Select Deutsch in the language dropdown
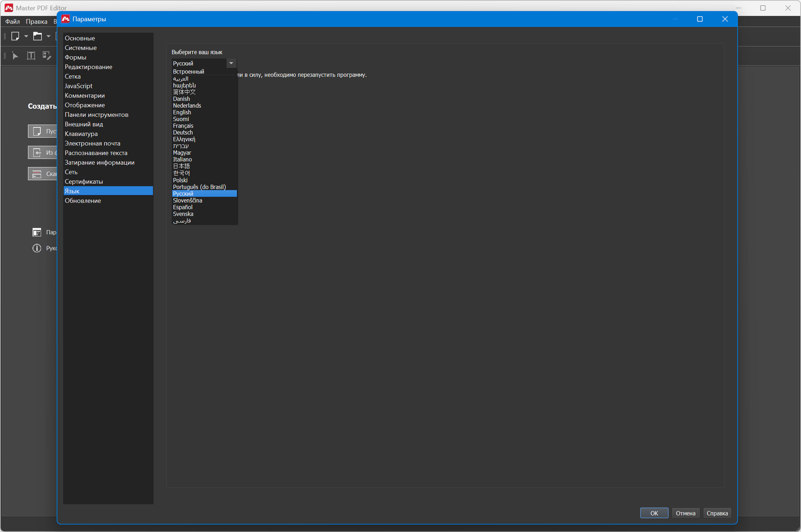Viewport: 801px width, 532px height. pyautogui.click(x=183, y=132)
